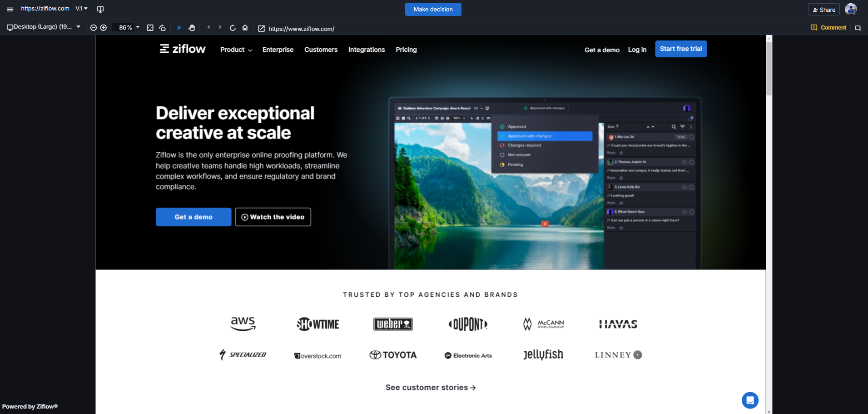868x414 pixels.
Task: Go to the website home icon
Action: click(245, 28)
